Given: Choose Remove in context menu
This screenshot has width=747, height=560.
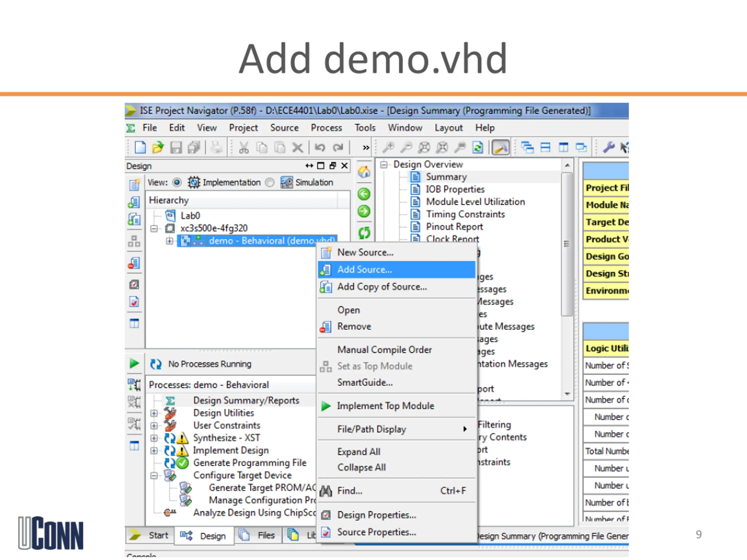Looking at the screenshot, I should pos(397,327).
